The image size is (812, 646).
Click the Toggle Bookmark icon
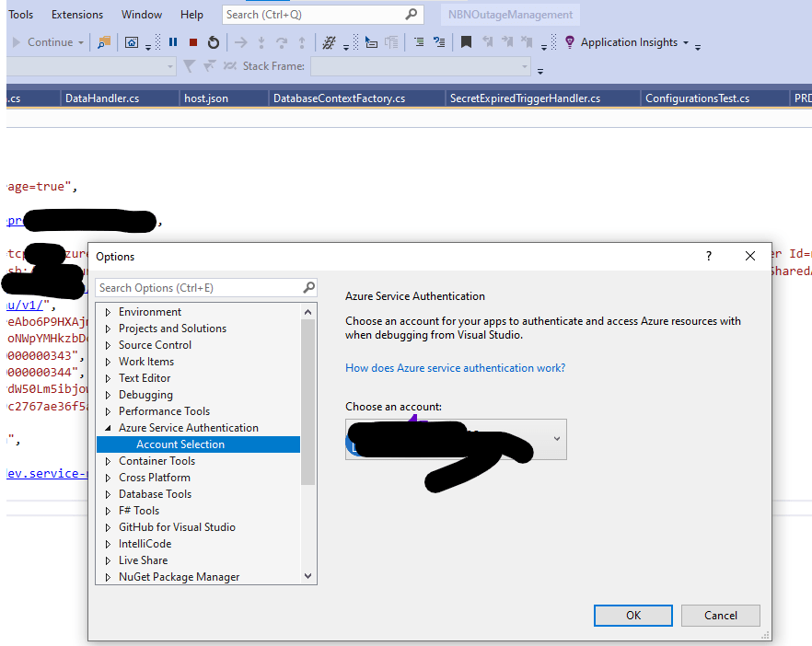[x=466, y=42]
